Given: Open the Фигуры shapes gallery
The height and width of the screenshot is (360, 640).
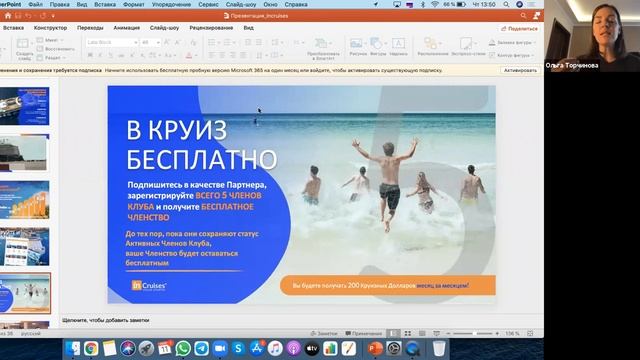Looking at the screenshot, I should [378, 47].
